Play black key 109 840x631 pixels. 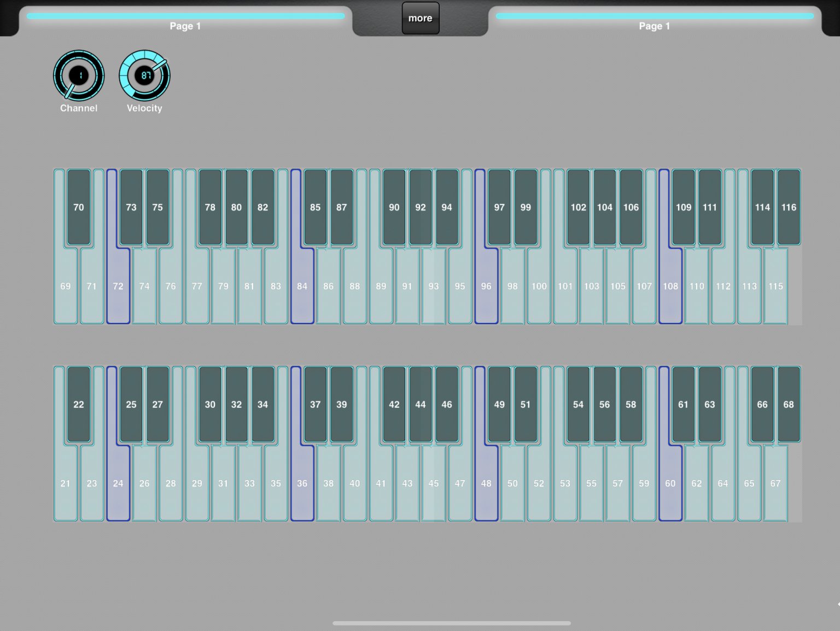click(684, 207)
